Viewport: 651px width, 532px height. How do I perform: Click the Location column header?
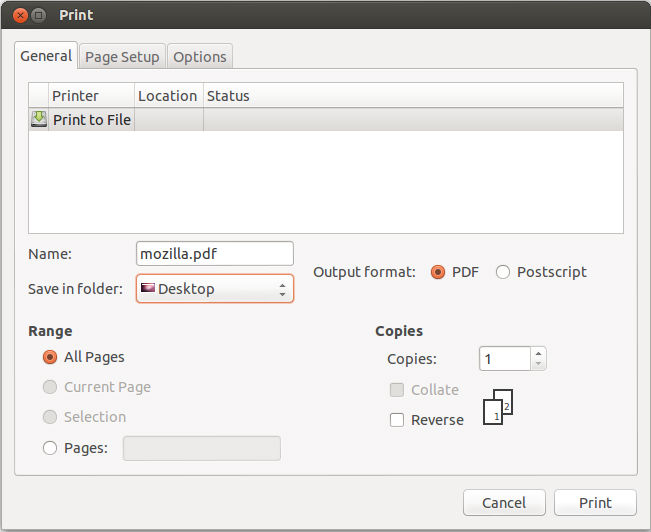[x=169, y=96]
